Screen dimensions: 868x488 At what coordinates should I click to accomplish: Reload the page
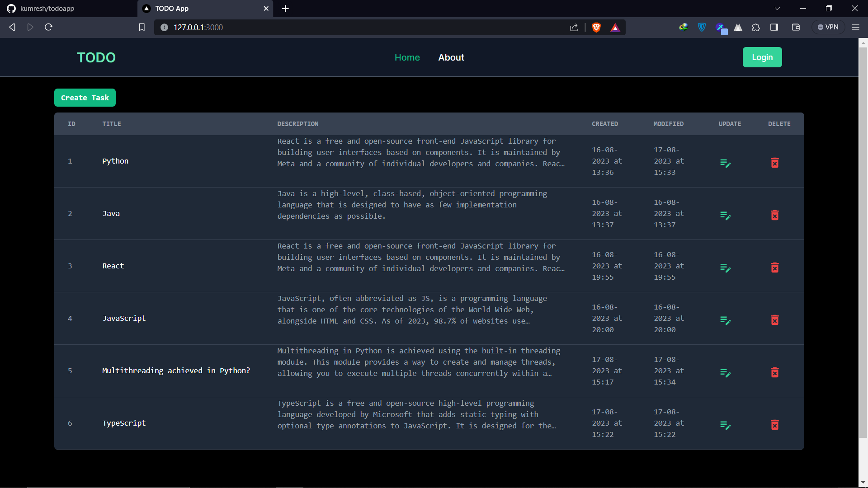pos(48,28)
